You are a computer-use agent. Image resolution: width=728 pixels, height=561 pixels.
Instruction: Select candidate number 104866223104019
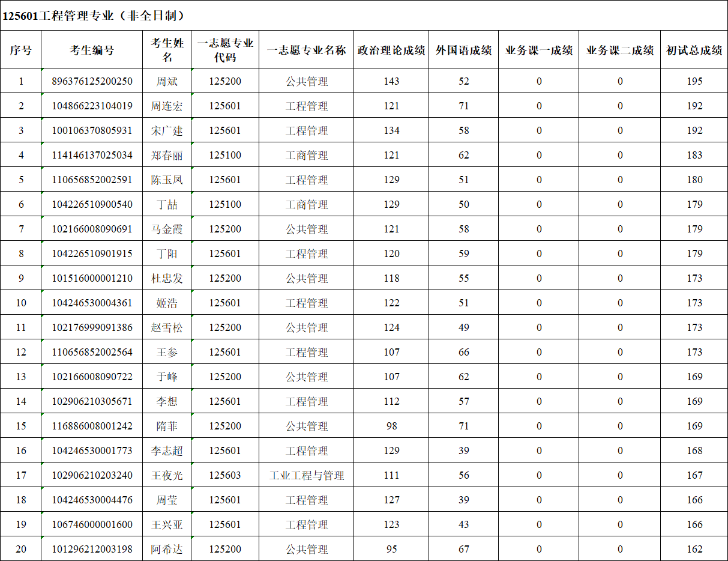tap(92, 106)
